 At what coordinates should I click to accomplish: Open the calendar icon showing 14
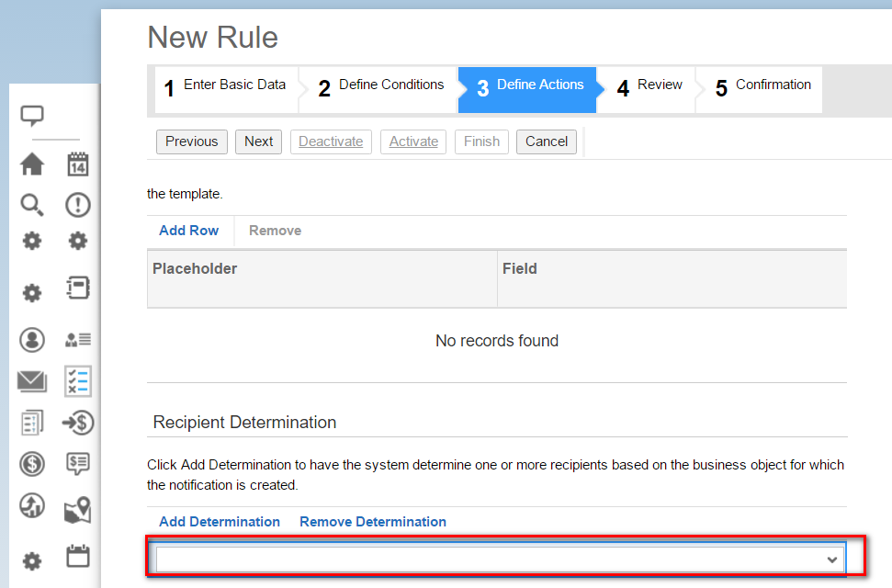(78, 164)
